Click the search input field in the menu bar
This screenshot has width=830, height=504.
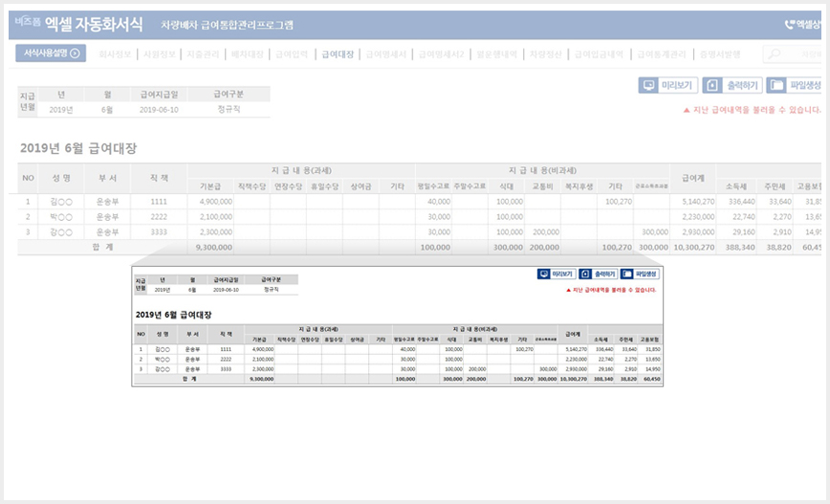click(793, 54)
